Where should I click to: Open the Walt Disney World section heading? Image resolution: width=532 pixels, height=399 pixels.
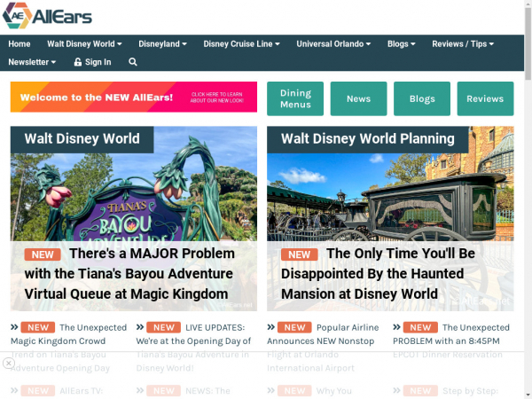[x=82, y=139]
